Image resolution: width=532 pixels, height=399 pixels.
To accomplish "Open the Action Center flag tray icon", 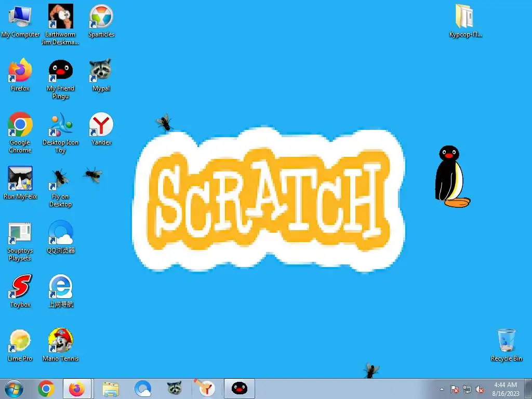I will [x=455, y=390].
